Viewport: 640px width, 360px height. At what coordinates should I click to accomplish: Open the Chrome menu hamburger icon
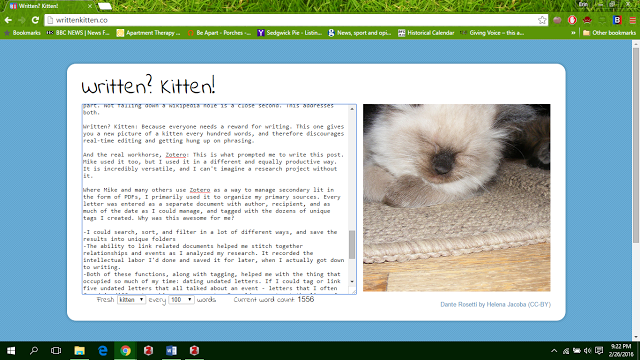pos(632,20)
